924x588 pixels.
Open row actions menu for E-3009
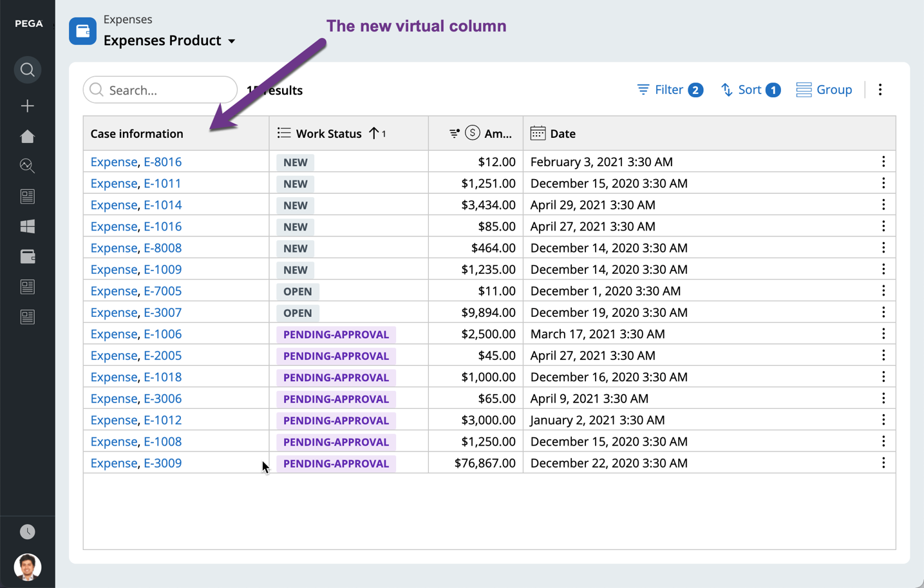pyautogui.click(x=883, y=463)
